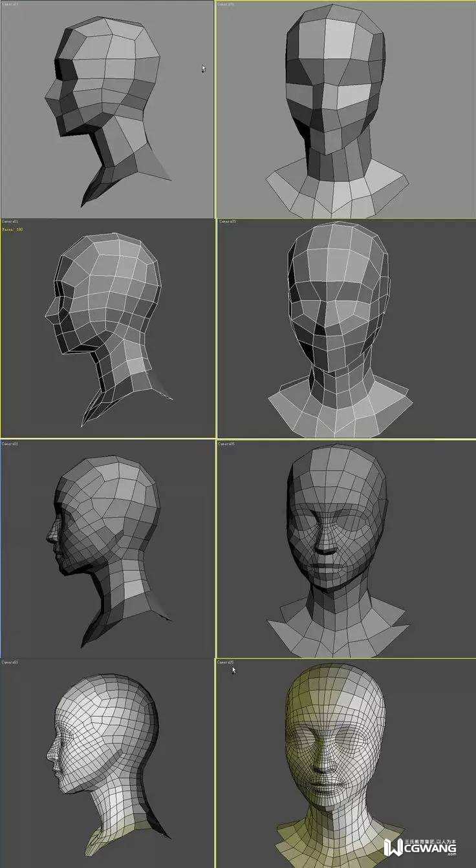Open Camera05 label in dark detailed-face front viewport
Viewport: 476px width, 868px height.
click(227, 444)
